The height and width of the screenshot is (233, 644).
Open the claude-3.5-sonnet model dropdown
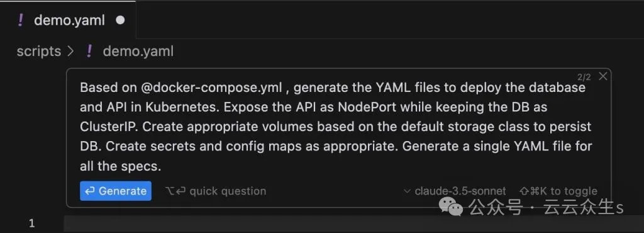(455, 191)
